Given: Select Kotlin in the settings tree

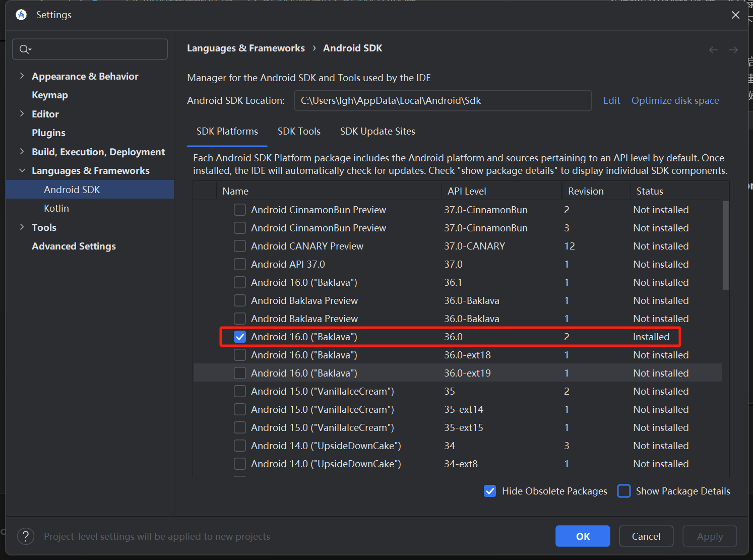Looking at the screenshot, I should (56, 208).
